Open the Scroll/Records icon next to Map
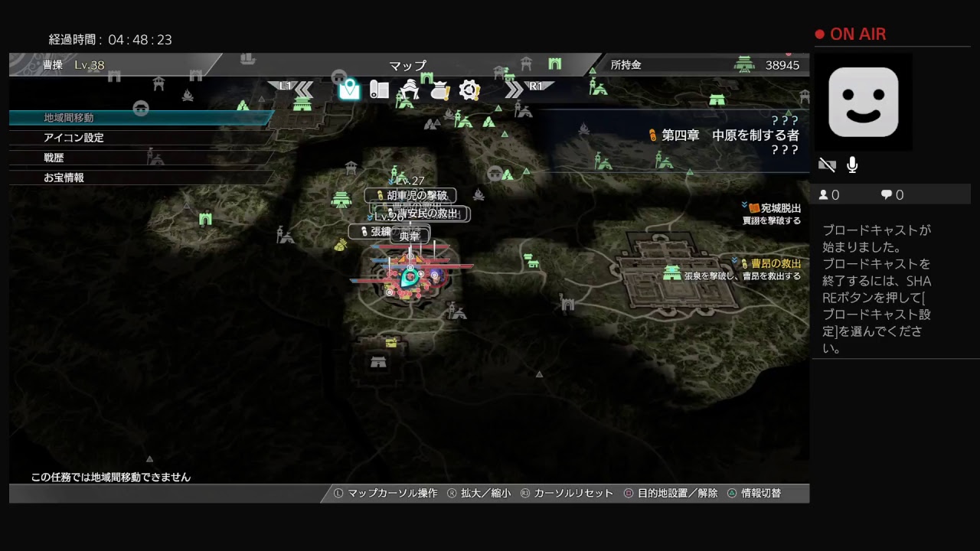The height and width of the screenshot is (551, 980). point(379,90)
